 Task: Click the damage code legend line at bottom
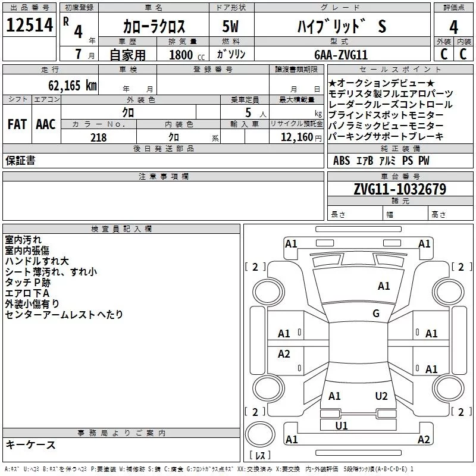coord(209,469)
